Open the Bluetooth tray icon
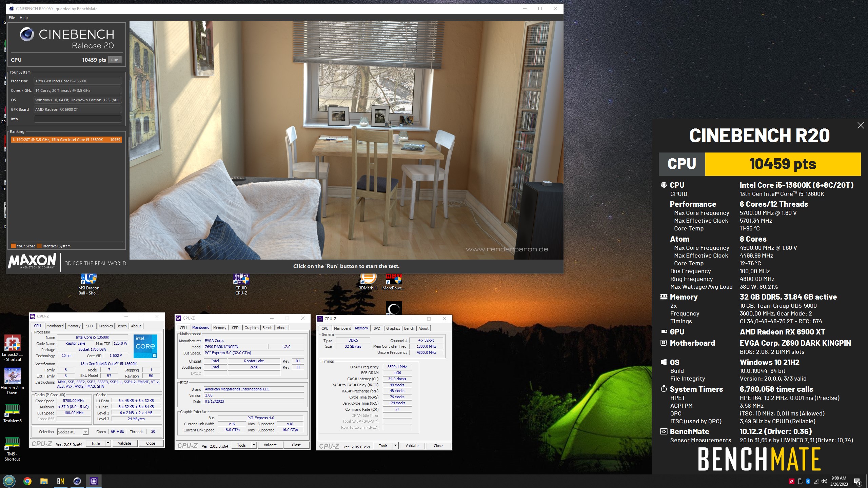 tap(808, 481)
